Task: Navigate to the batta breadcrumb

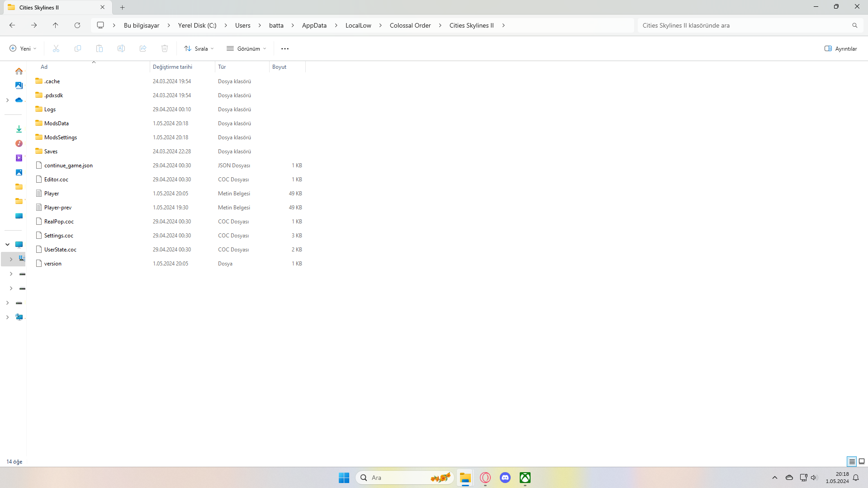Action: coord(276,25)
